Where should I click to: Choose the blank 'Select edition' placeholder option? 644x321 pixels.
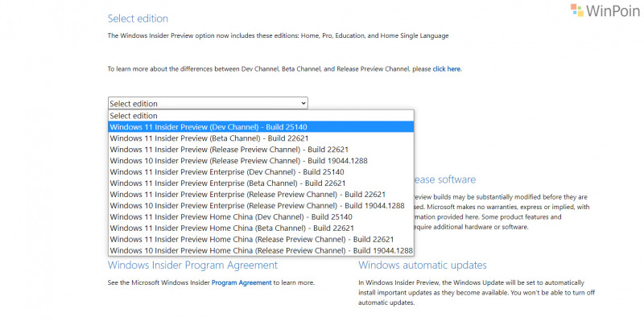point(261,116)
